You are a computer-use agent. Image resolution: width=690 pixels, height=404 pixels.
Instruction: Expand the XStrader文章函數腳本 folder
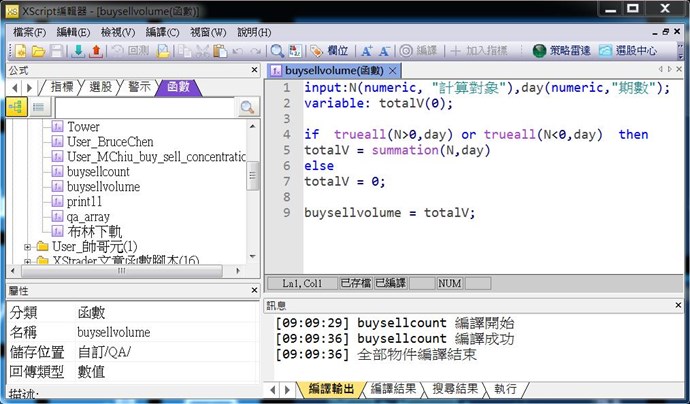(x=28, y=261)
